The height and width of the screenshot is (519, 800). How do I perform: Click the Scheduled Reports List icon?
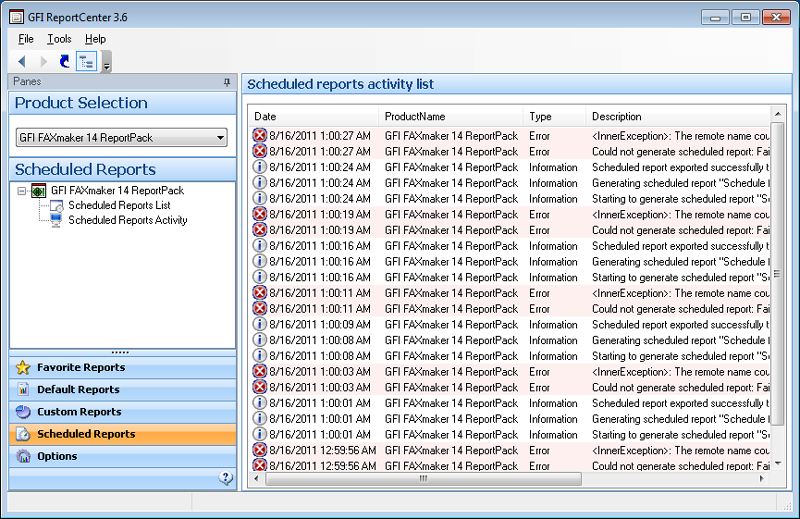(56, 206)
